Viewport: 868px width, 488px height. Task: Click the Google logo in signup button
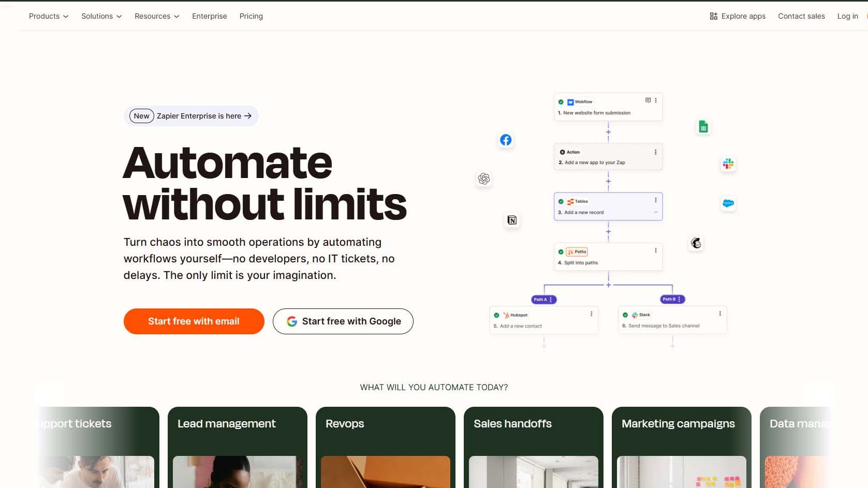click(x=292, y=321)
